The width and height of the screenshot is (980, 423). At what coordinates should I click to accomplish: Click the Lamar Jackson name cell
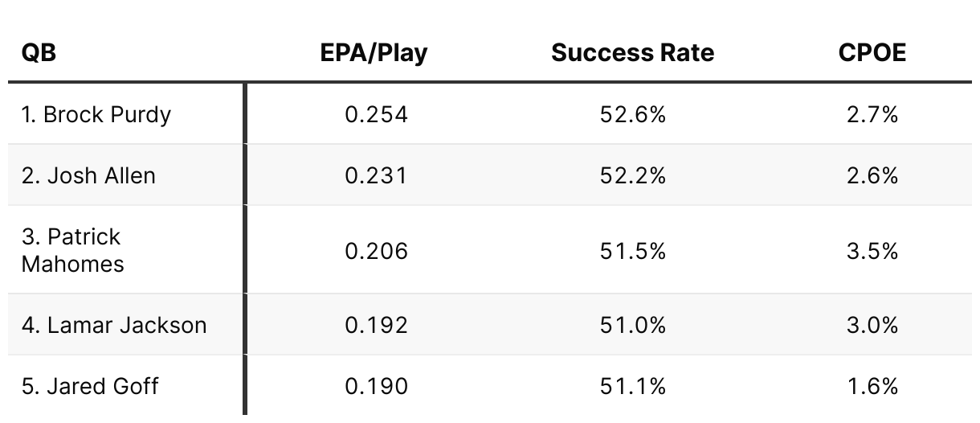tap(114, 325)
